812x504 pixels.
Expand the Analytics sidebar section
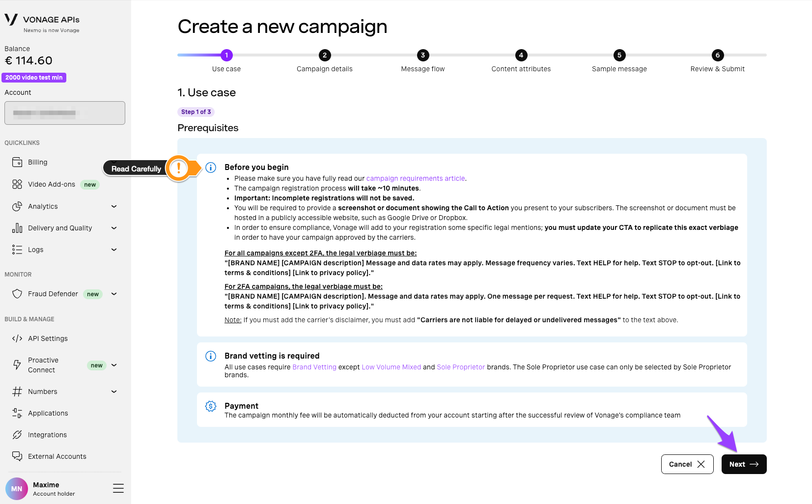click(113, 206)
